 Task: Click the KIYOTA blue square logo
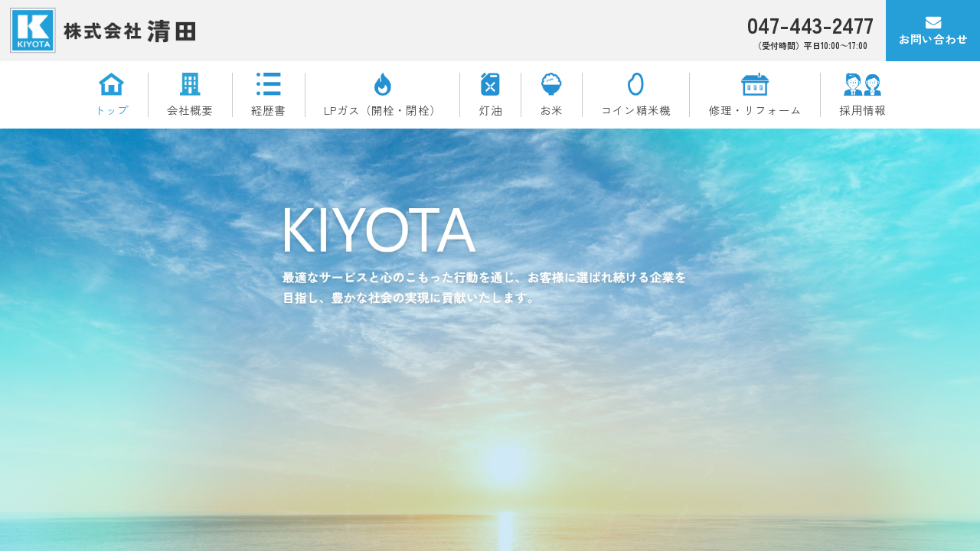pyautogui.click(x=33, y=31)
